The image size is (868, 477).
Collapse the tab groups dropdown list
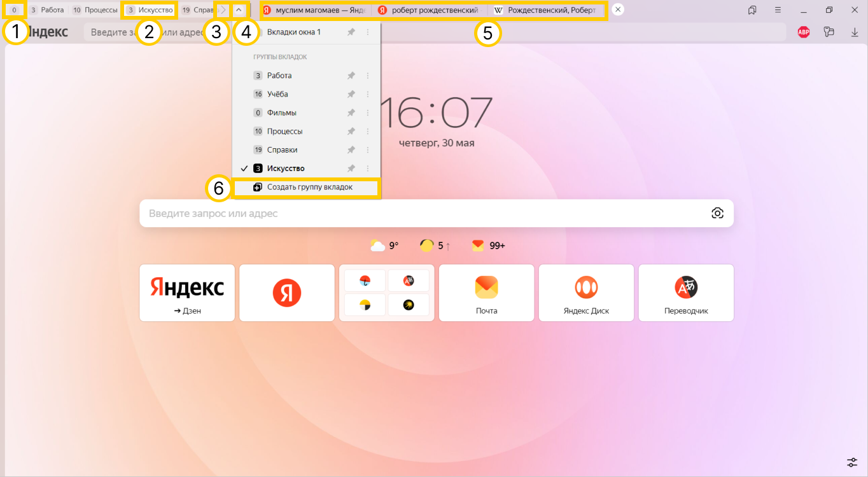[x=239, y=10]
